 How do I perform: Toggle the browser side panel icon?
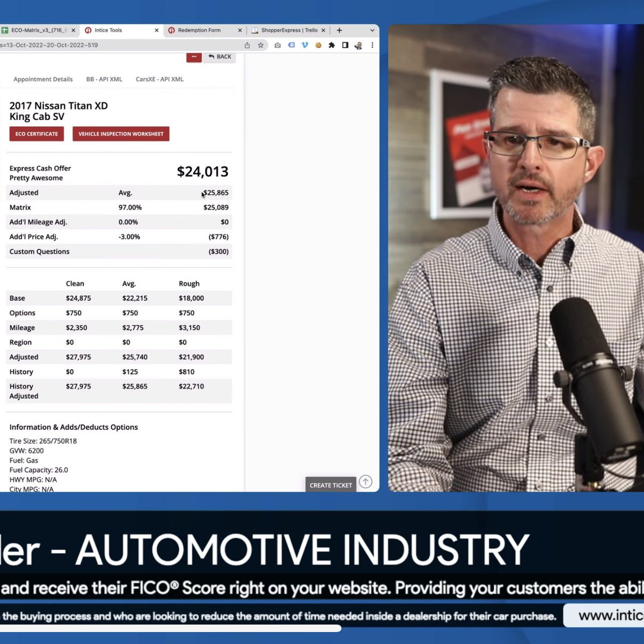[345, 45]
